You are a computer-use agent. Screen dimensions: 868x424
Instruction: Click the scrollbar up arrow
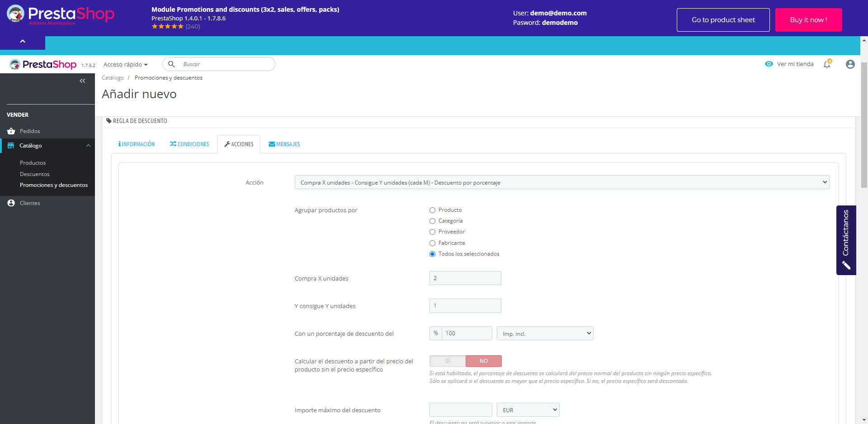pos(864,40)
